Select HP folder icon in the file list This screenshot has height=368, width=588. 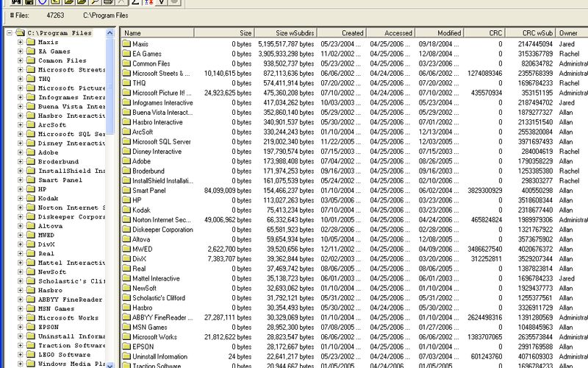126,200
